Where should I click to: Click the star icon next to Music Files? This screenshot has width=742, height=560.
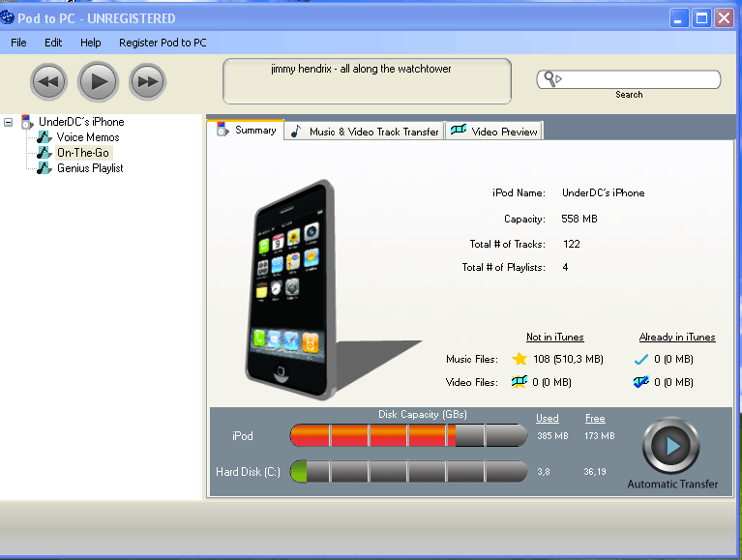coord(519,359)
